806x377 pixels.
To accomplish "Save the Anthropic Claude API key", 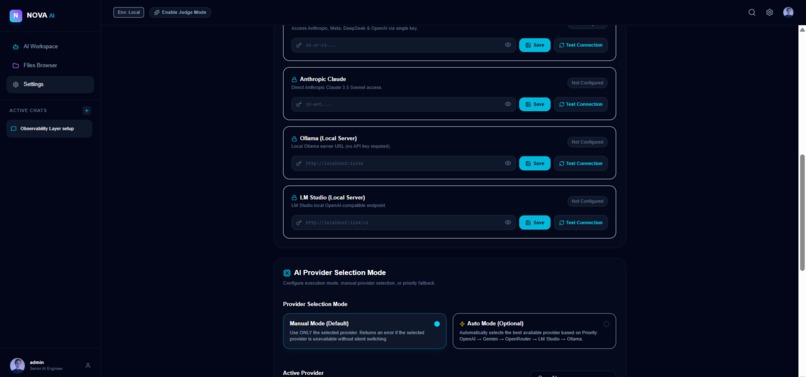I will 535,104.
